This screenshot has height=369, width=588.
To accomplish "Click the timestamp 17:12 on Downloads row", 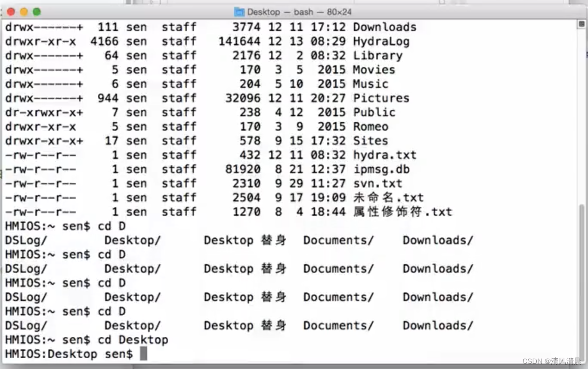I will (328, 27).
